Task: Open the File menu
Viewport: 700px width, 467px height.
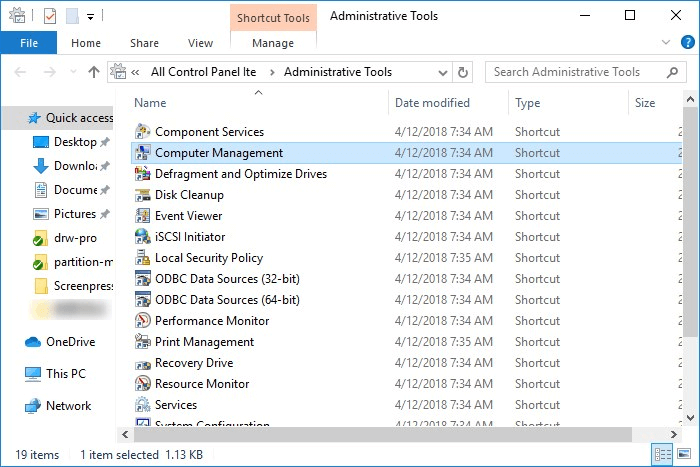Action: coord(29,43)
